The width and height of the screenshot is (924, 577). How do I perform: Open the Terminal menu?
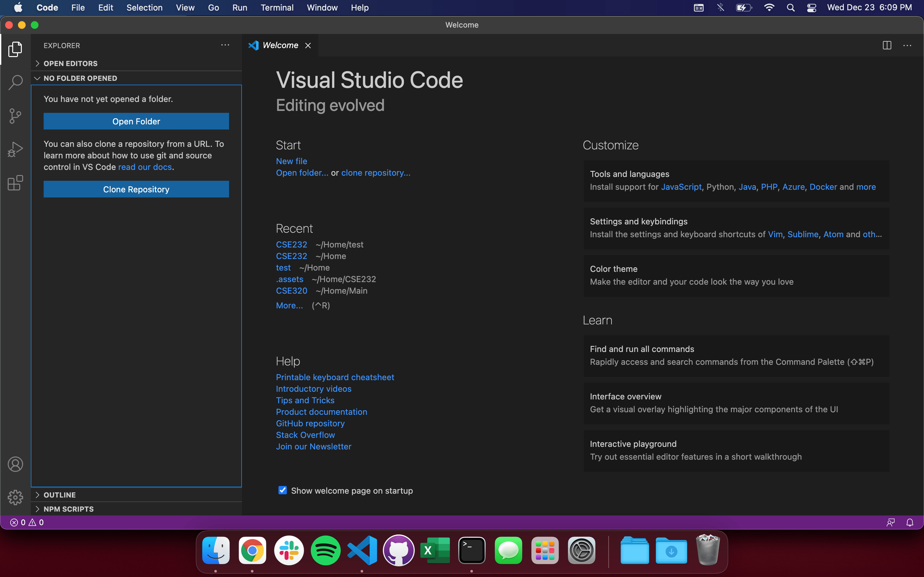[x=277, y=7]
